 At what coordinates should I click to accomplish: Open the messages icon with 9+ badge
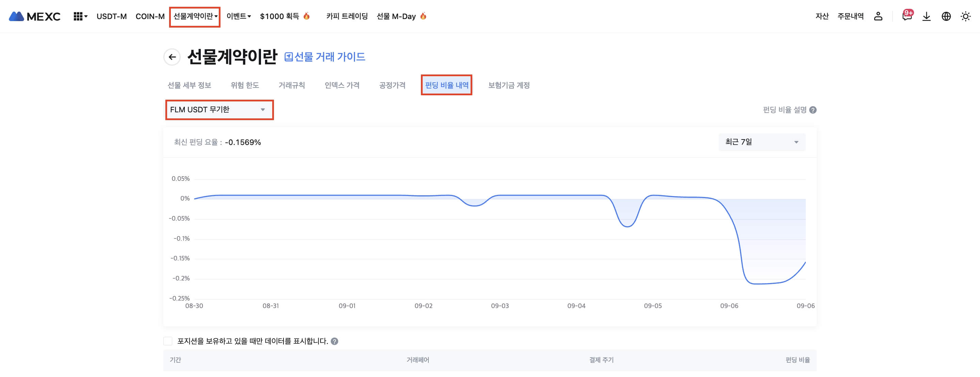click(906, 16)
